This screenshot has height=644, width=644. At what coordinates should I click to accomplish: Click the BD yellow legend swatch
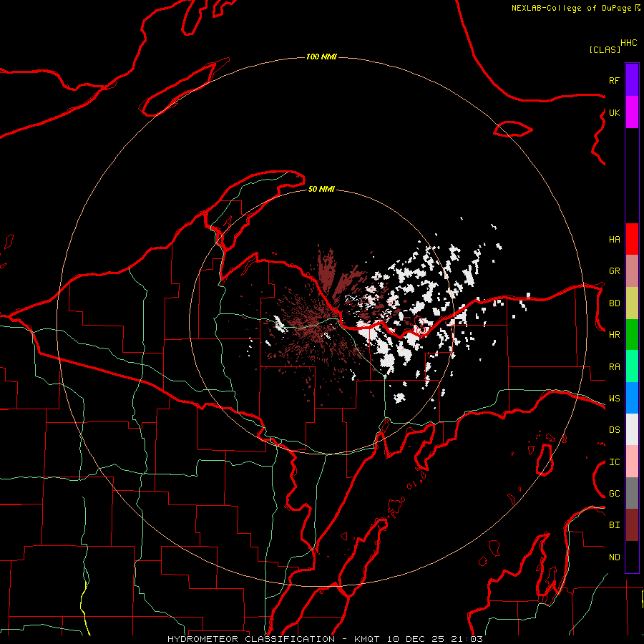coord(632,303)
